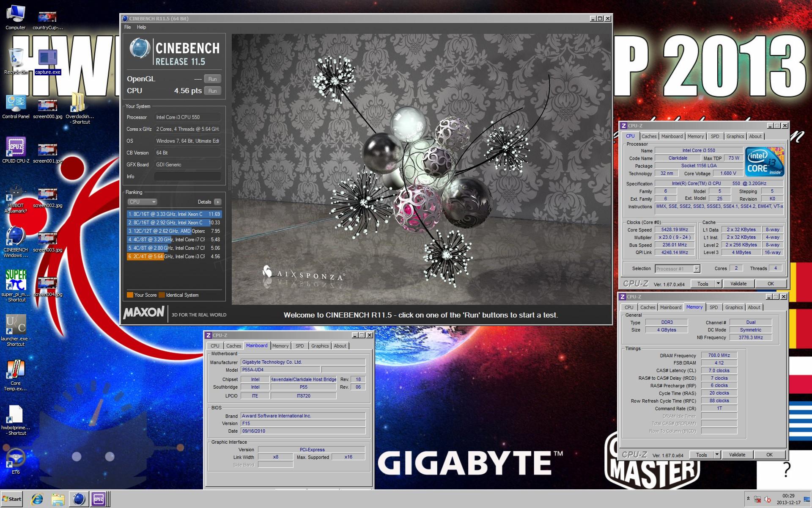Open Windows Explorer from the taskbar

pyautogui.click(x=58, y=499)
